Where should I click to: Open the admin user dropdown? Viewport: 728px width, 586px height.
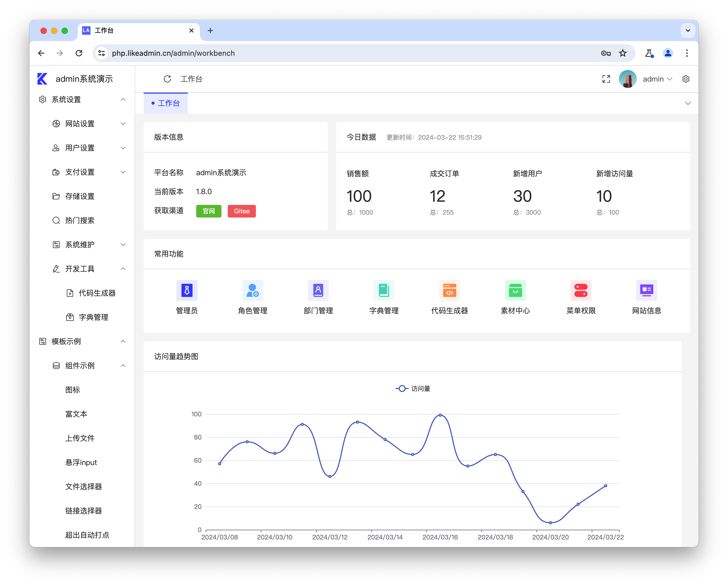coord(657,79)
